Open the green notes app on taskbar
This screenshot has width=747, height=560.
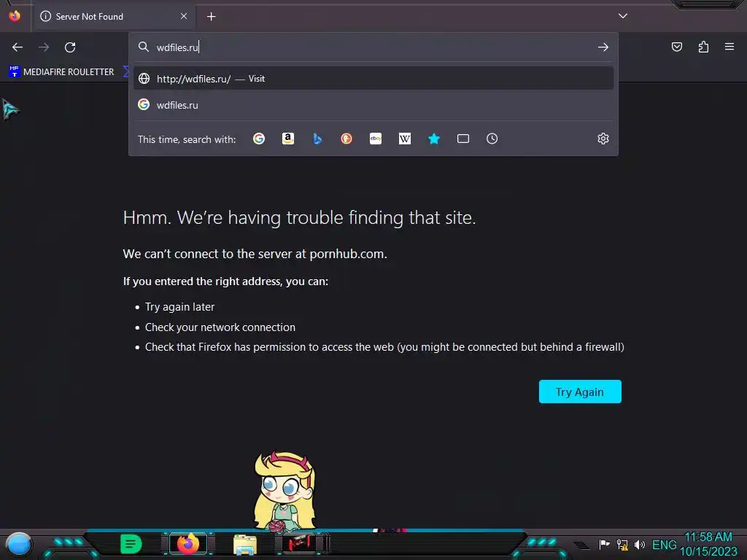pyautogui.click(x=131, y=544)
